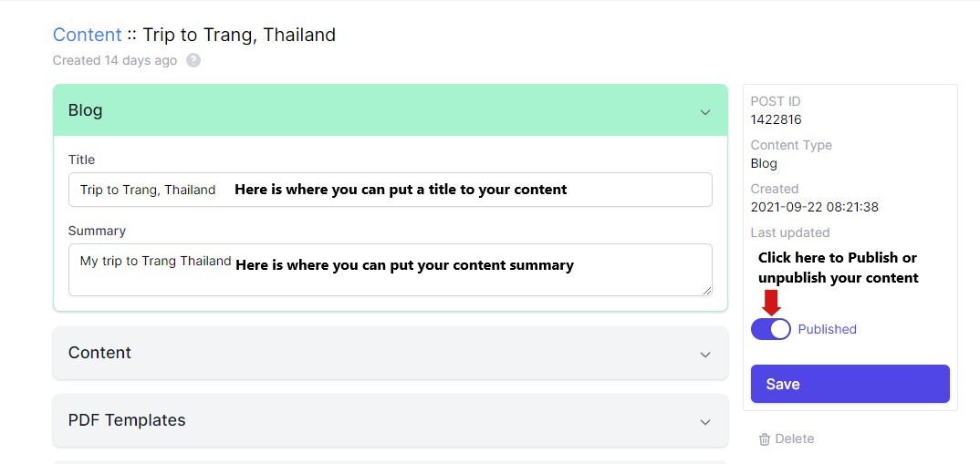The width and height of the screenshot is (980, 464).
Task: Click the Summary box resize handle
Action: click(x=706, y=290)
